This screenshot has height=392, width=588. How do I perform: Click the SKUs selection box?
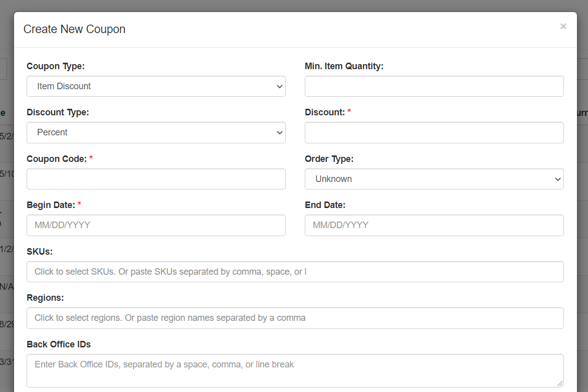tap(295, 272)
